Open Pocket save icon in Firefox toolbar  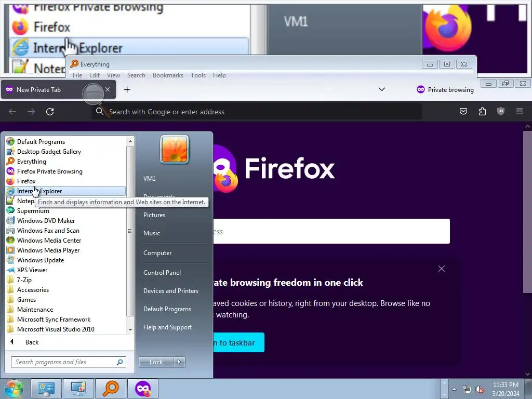tap(463, 111)
